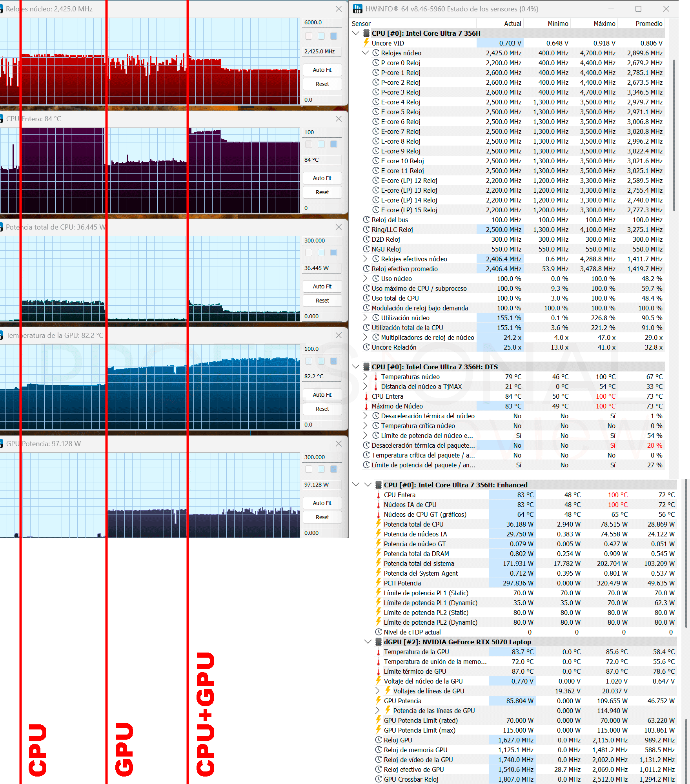Collapse the Relojes núcleo tree group

[365, 53]
